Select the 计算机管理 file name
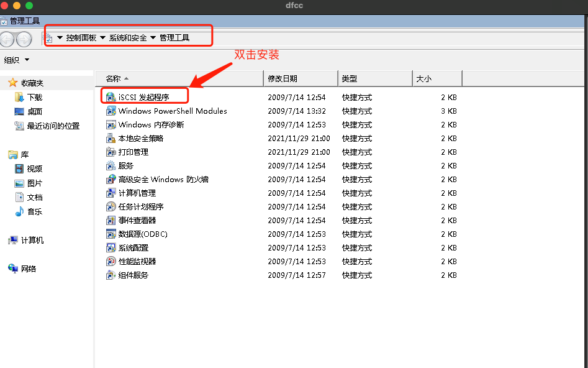The width and height of the screenshot is (588, 368). [x=137, y=193]
